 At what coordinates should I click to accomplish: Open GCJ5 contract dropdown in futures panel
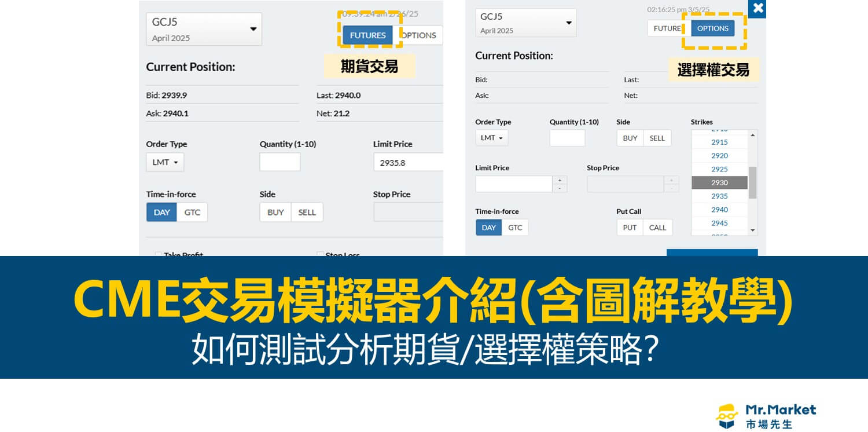pyautogui.click(x=204, y=30)
